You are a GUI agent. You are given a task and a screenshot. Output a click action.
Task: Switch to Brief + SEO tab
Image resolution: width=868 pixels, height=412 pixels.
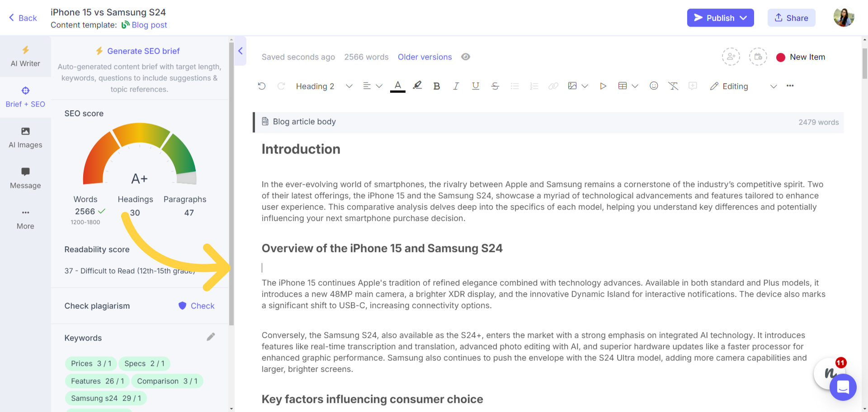point(25,97)
